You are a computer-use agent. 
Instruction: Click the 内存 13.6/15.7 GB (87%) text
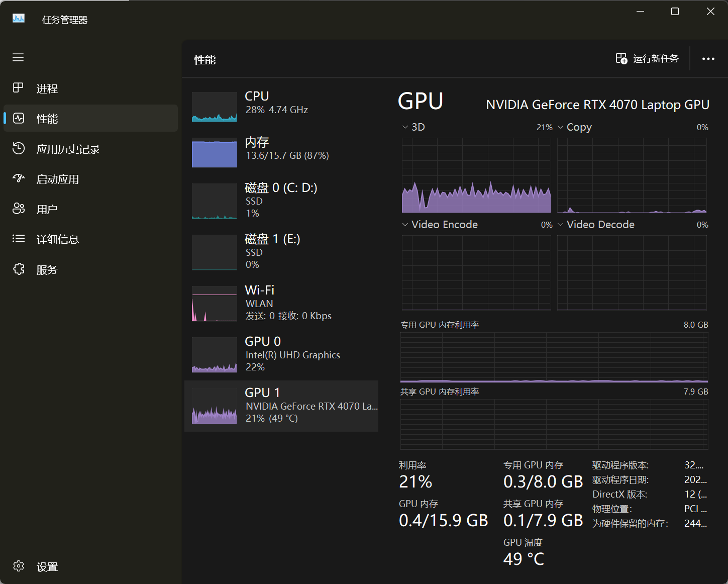point(287,155)
